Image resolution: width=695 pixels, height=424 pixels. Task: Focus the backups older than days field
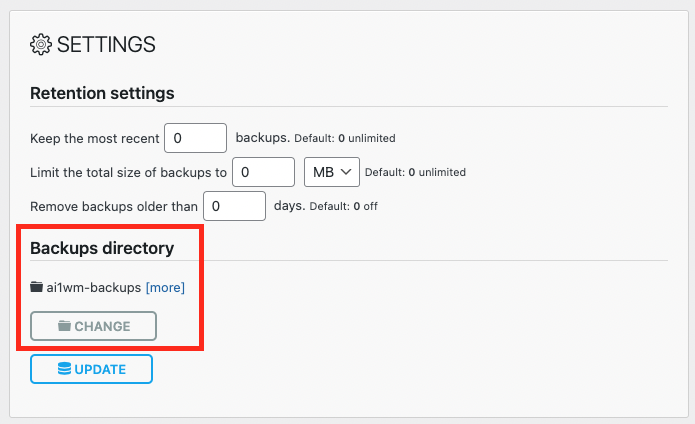tap(234, 206)
